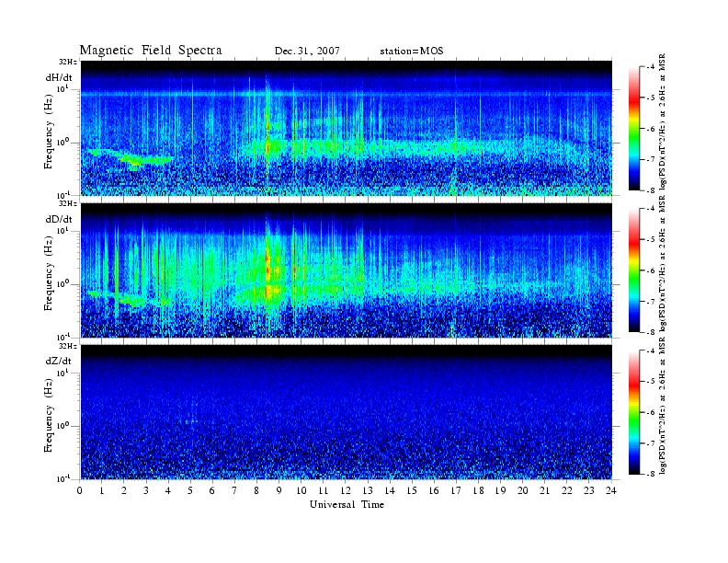Click hour 7 on the Universal Time axis
728x563 pixels.
click(235, 490)
